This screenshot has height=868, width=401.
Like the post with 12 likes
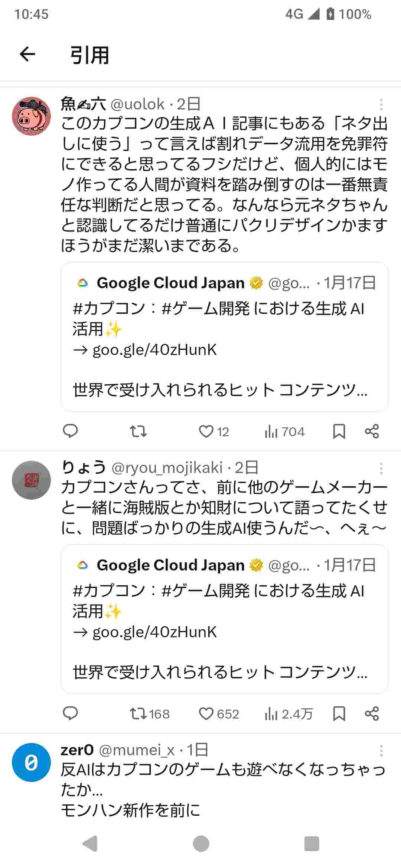click(206, 431)
